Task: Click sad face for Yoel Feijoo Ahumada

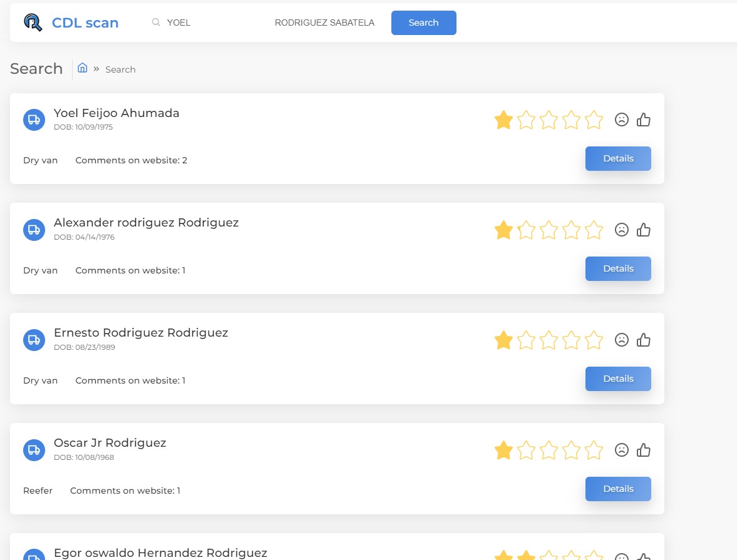Action: 621,120
